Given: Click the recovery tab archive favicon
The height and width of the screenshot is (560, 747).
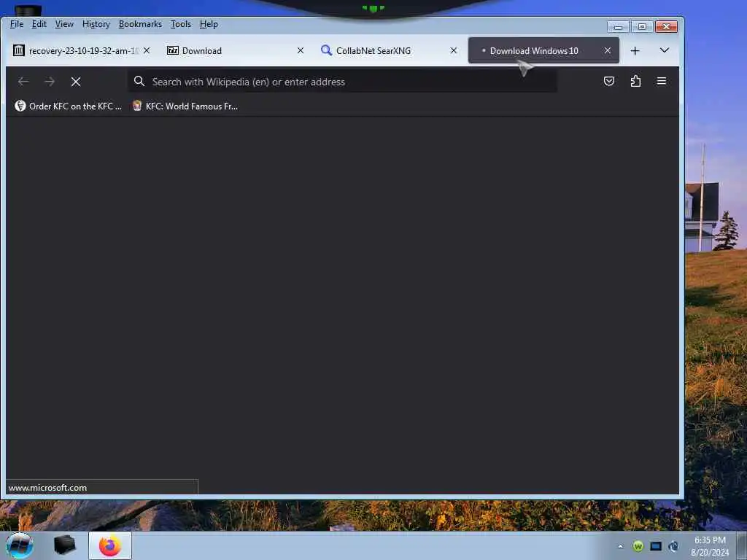Looking at the screenshot, I should pyautogui.click(x=18, y=50).
